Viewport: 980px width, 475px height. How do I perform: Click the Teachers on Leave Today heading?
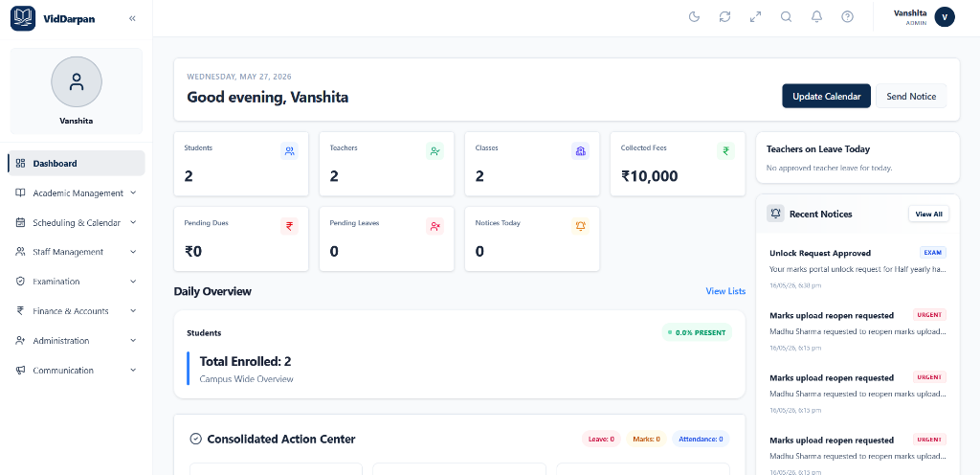(x=818, y=149)
